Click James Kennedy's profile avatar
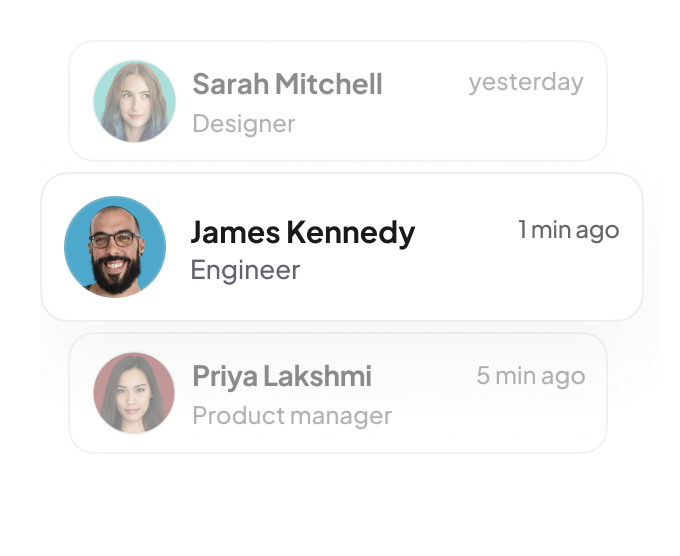680x556 pixels. 115,246
